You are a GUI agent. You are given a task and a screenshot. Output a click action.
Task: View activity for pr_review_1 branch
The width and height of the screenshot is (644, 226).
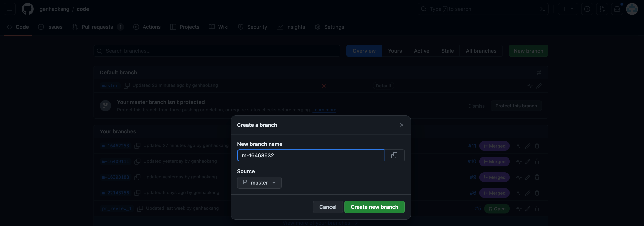click(x=519, y=208)
